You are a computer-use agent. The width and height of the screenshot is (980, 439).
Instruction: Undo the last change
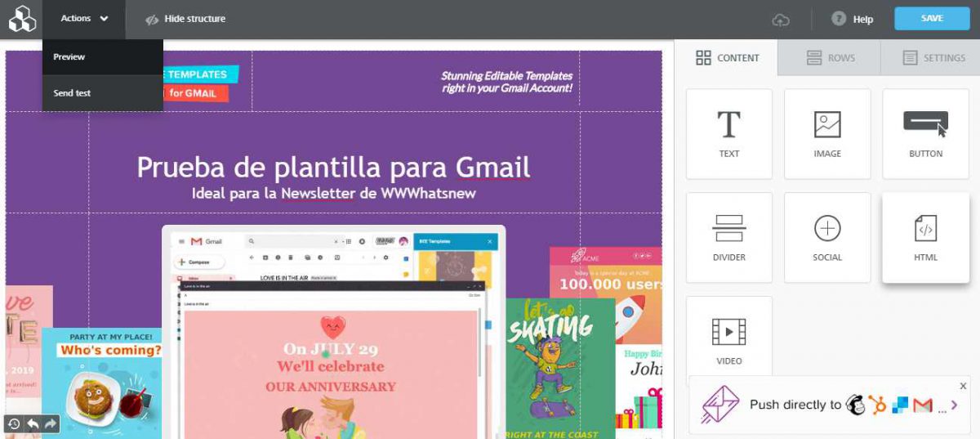point(33,423)
